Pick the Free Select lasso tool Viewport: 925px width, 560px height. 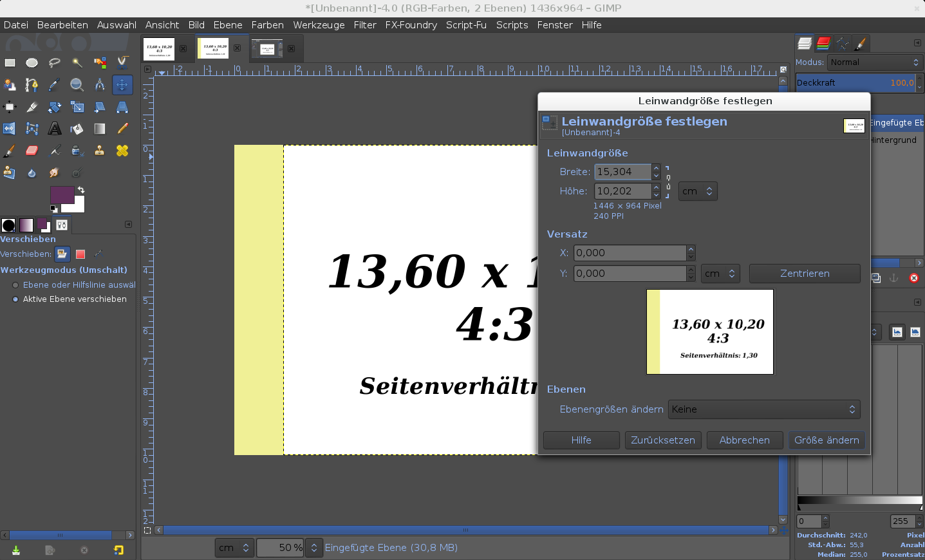pyautogui.click(x=55, y=62)
